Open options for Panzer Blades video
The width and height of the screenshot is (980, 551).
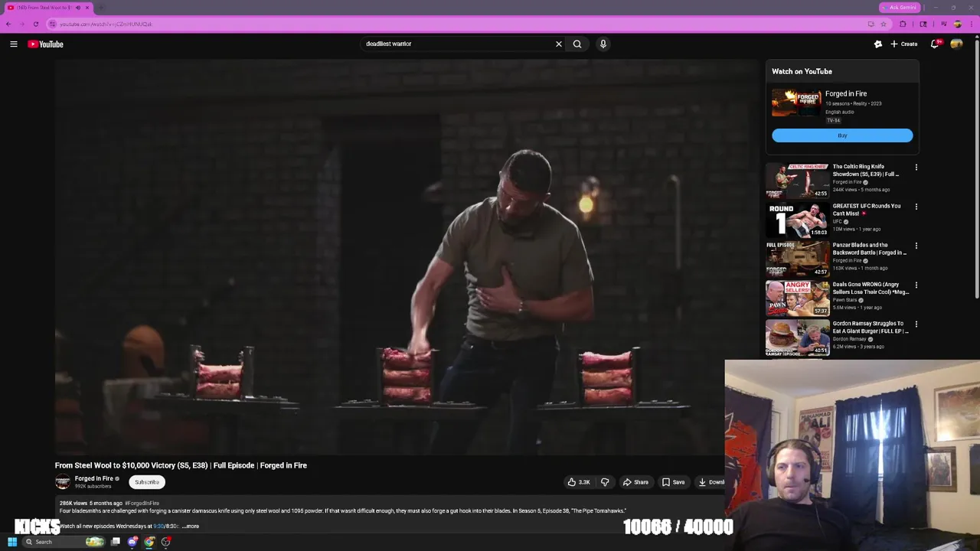click(916, 246)
